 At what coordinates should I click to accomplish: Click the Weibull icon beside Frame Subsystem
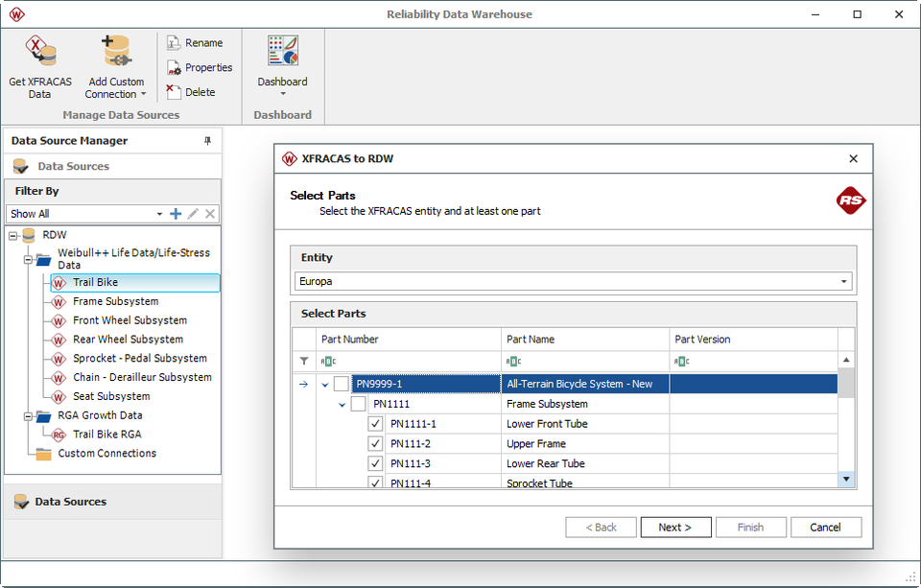pos(59,302)
